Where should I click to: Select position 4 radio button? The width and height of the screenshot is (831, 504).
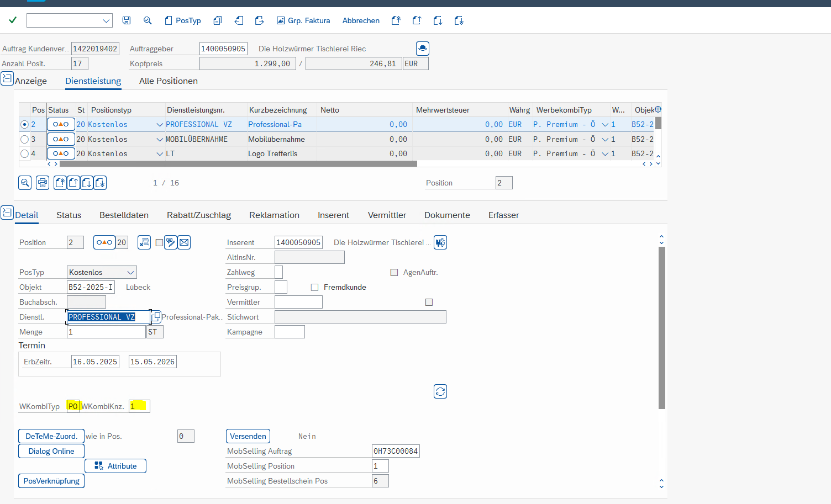(24, 153)
